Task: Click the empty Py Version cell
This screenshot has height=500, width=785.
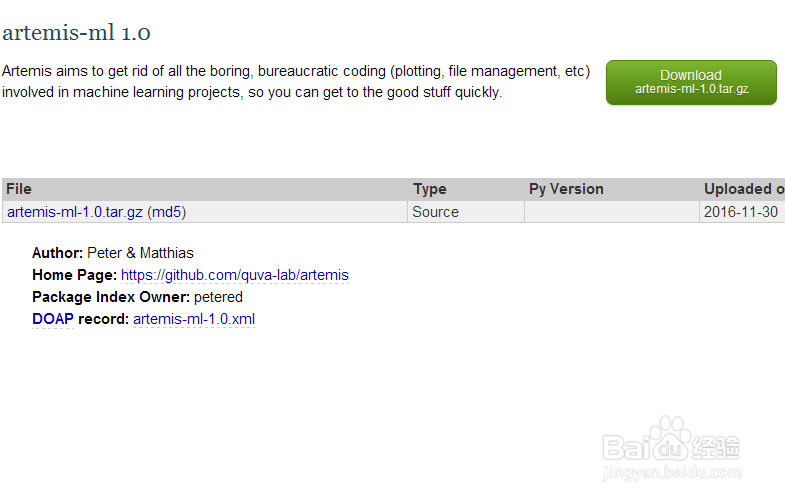Action: click(x=611, y=212)
